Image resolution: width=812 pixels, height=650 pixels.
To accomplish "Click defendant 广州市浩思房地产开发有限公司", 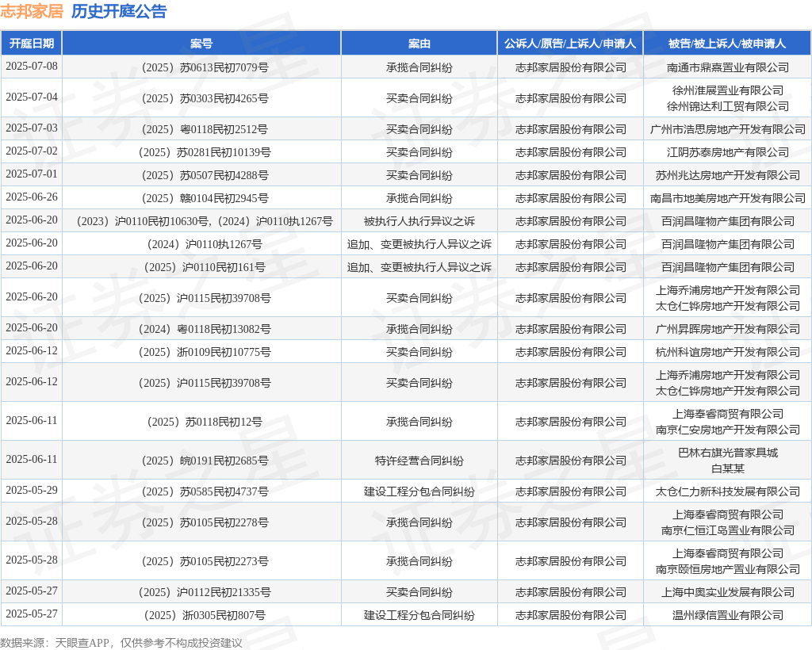I will coord(728,129).
